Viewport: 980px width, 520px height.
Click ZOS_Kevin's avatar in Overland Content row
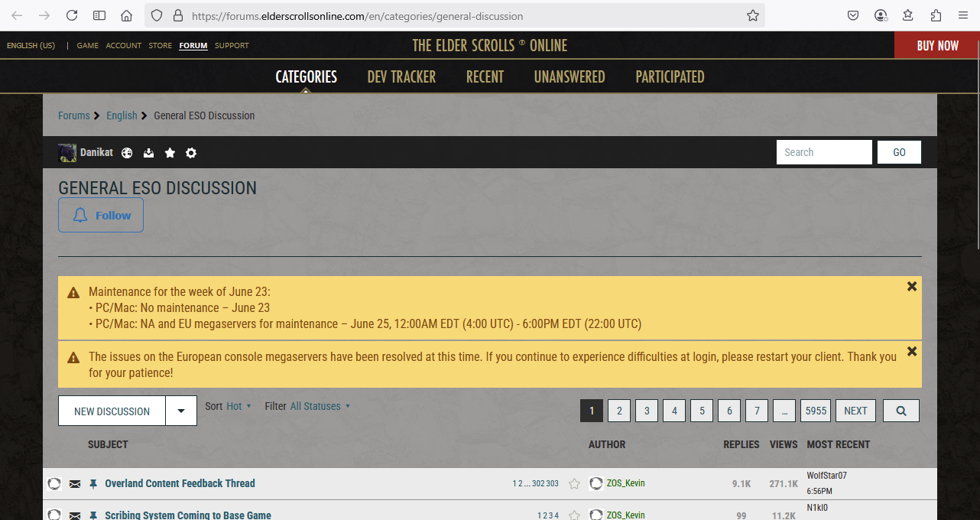click(596, 483)
